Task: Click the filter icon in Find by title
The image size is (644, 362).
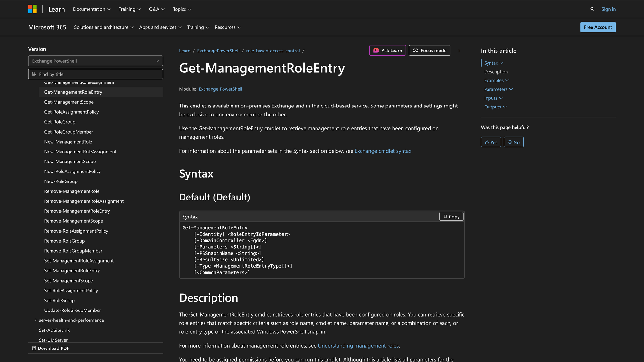Action: 33,74
